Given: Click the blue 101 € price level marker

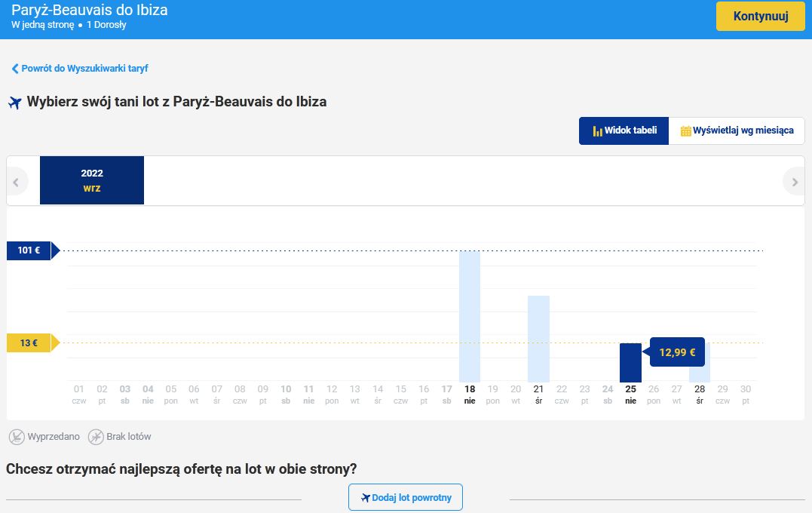Looking at the screenshot, I should (x=27, y=250).
